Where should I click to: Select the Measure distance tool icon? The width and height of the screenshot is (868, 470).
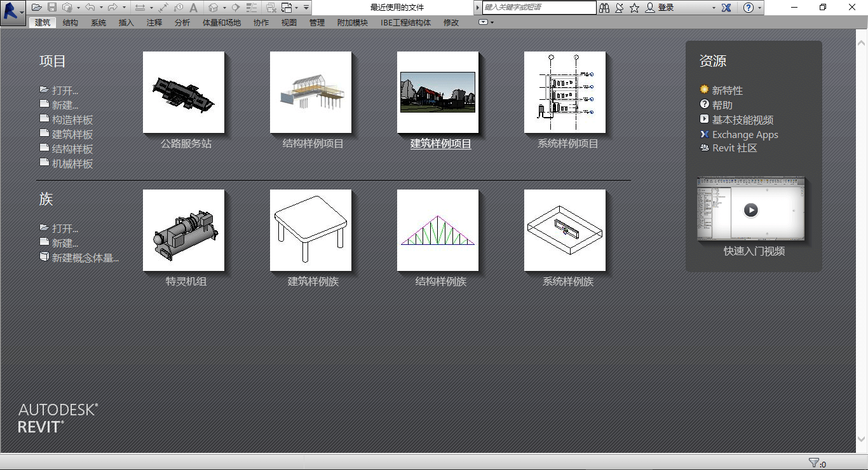click(x=140, y=8)
